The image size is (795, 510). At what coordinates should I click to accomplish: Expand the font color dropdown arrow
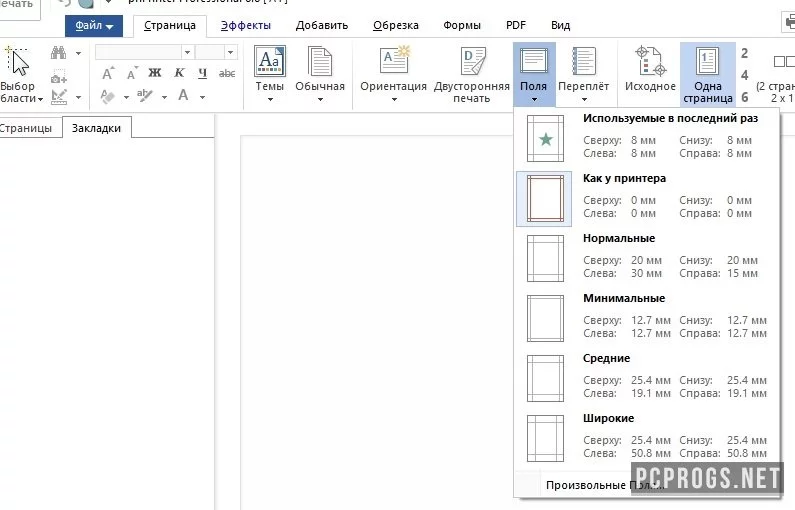pos(202,97)
